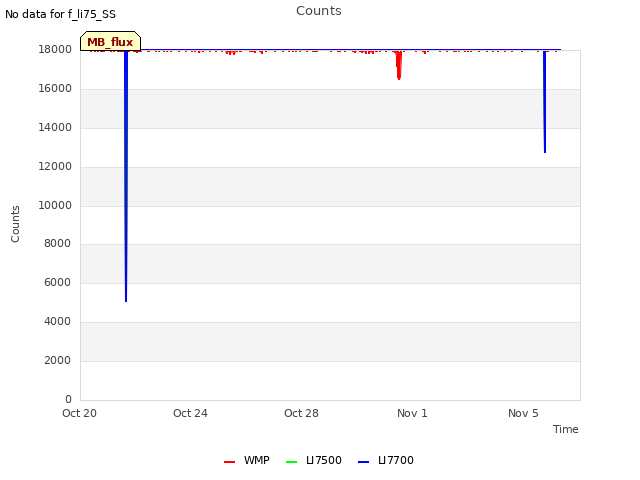The height and width of the screenshot is (480, 640).
Task: Click the 0 y-axis tick label
Action: pos(68,399)
